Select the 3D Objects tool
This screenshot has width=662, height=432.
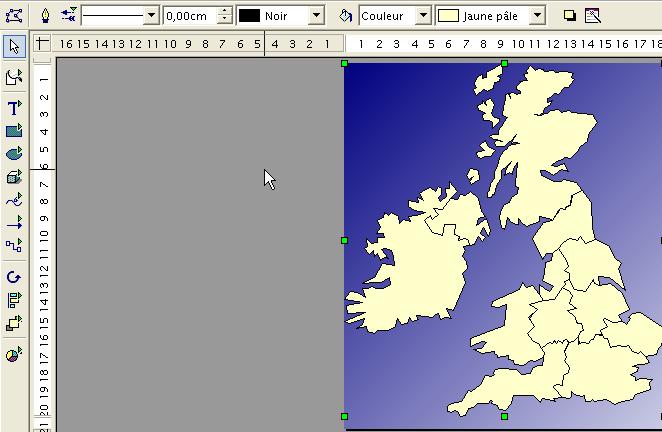pyautogui.click(x=14, y=177)
